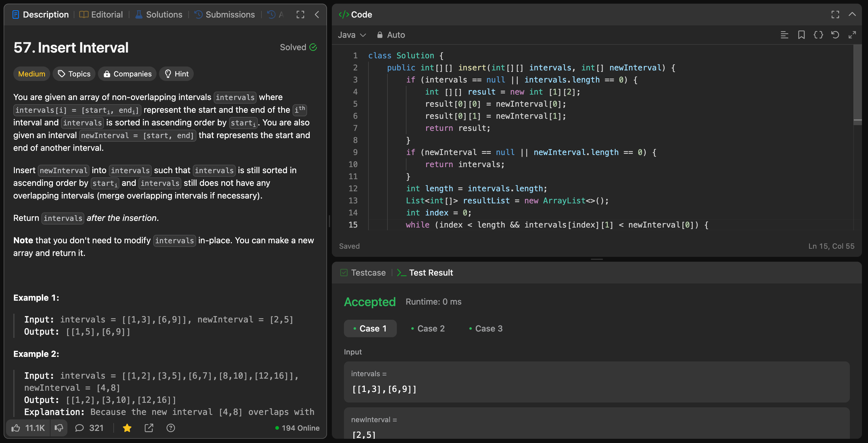Reset code with the undo arrow icon
This screenshot has width=868, height=443.
coord(835,35)
